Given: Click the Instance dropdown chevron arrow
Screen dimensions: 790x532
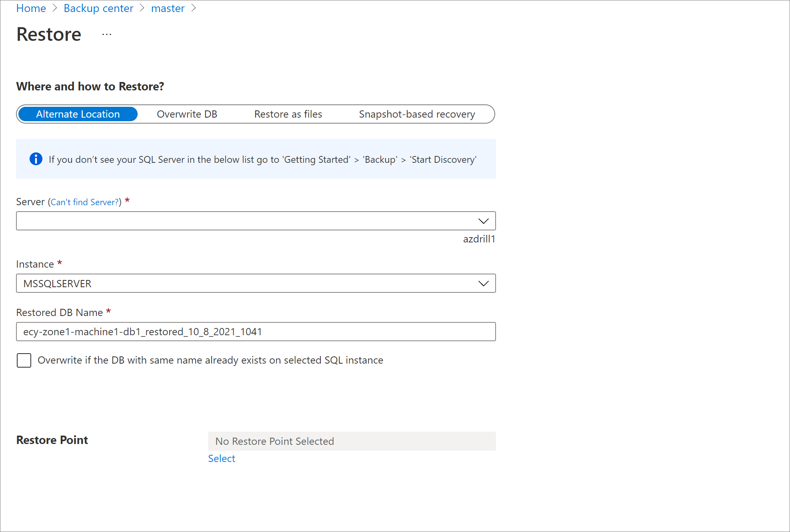Looking at the screenshot, I should [483, 284].
